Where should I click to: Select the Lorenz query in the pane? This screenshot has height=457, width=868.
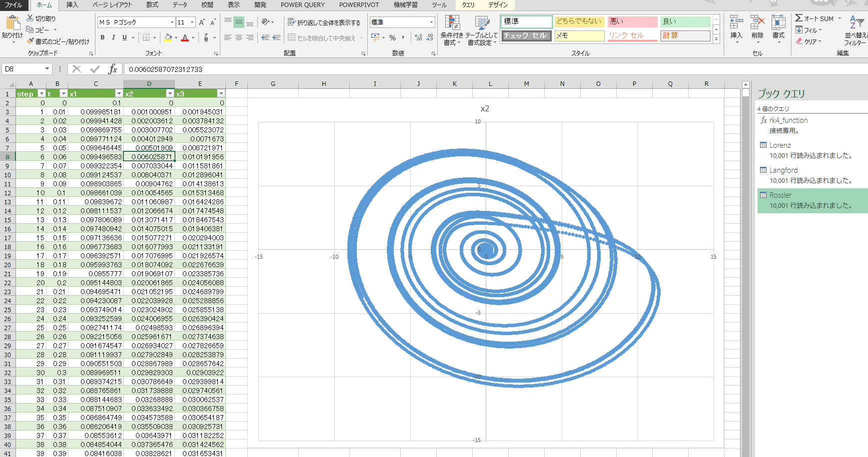coord(780,145)
